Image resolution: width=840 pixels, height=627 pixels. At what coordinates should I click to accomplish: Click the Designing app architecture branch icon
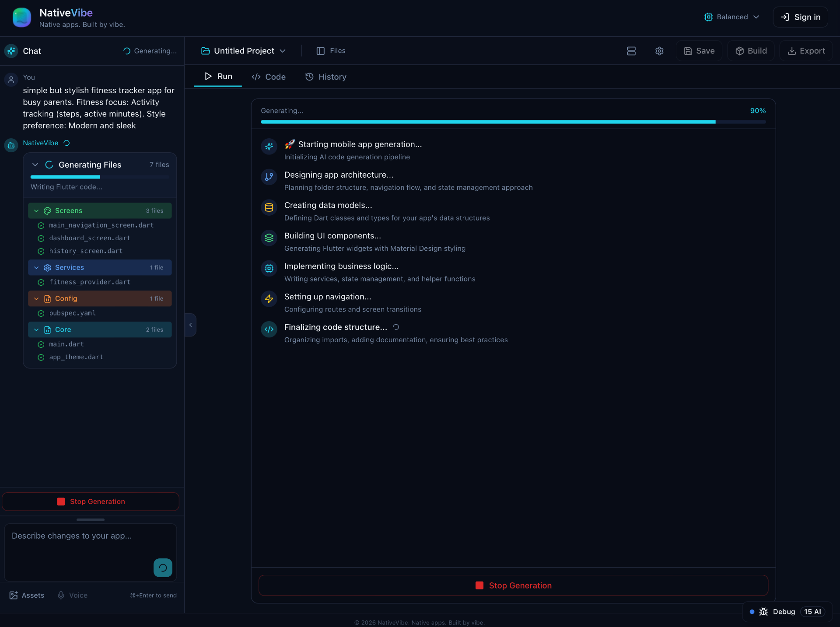(x=269, y=177)
